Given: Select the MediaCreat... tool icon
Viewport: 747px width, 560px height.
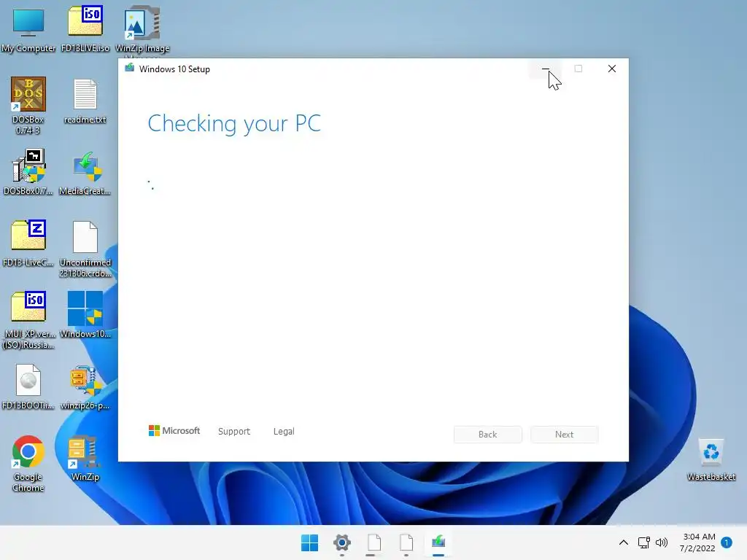Looking at the screenshot, I should point(85,172).
